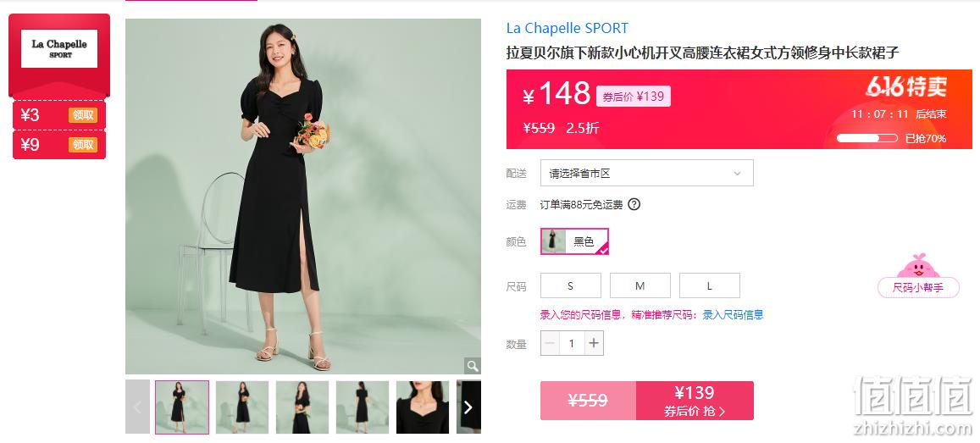Show next thumbnails with right arrow
This screenshot has width=980, height=443.
[x=468, y=407]
